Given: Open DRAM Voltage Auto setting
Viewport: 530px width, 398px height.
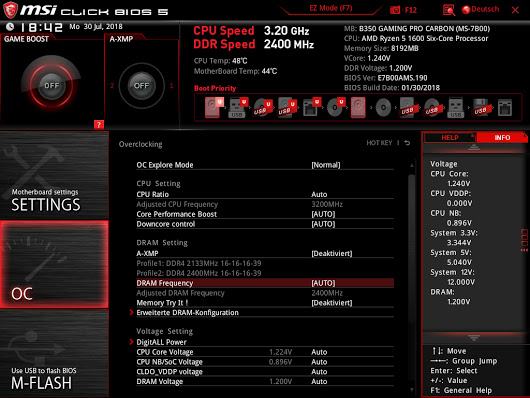Looking at the screenshot, I should click(x=265, y=381).
